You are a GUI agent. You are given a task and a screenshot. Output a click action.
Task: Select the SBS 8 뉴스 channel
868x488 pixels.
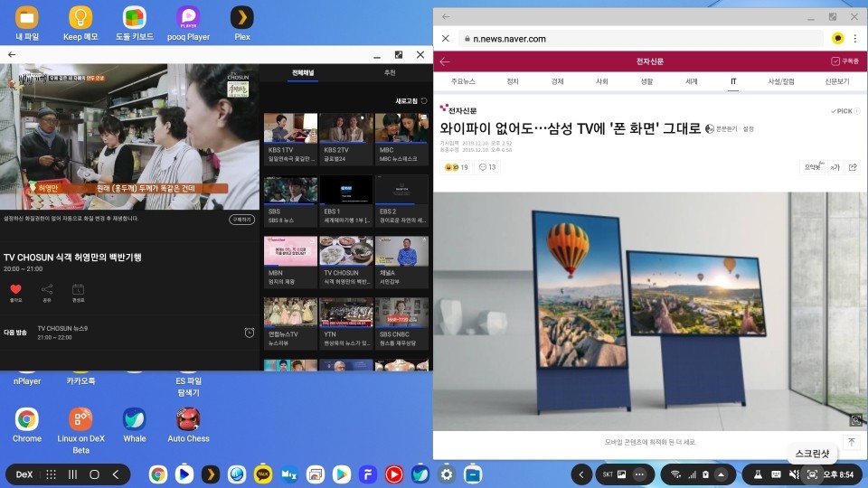point(290,201)
